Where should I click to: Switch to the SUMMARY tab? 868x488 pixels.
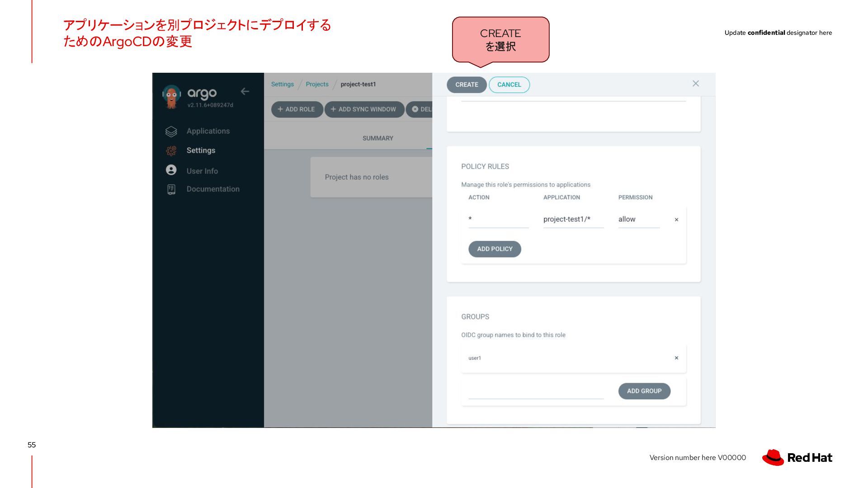tap(378, 138)
